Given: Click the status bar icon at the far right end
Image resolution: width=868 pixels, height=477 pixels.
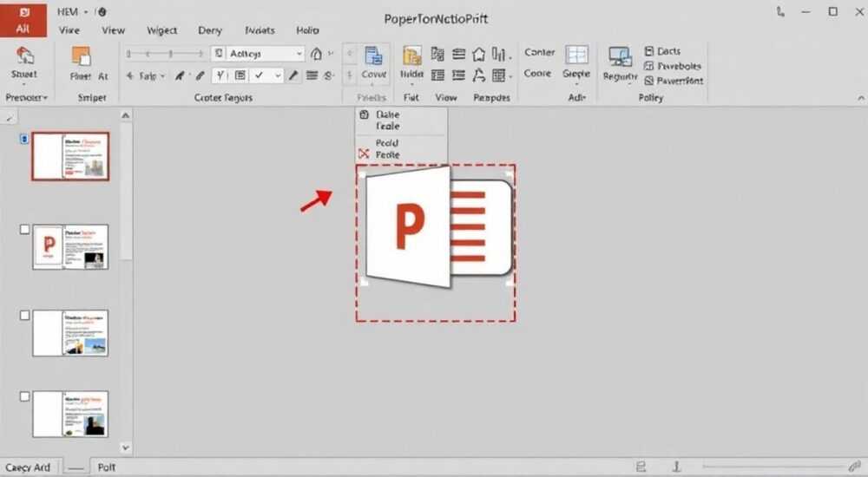Looking at the screenshot, I should pyautogui.click(x=855, y=467).
